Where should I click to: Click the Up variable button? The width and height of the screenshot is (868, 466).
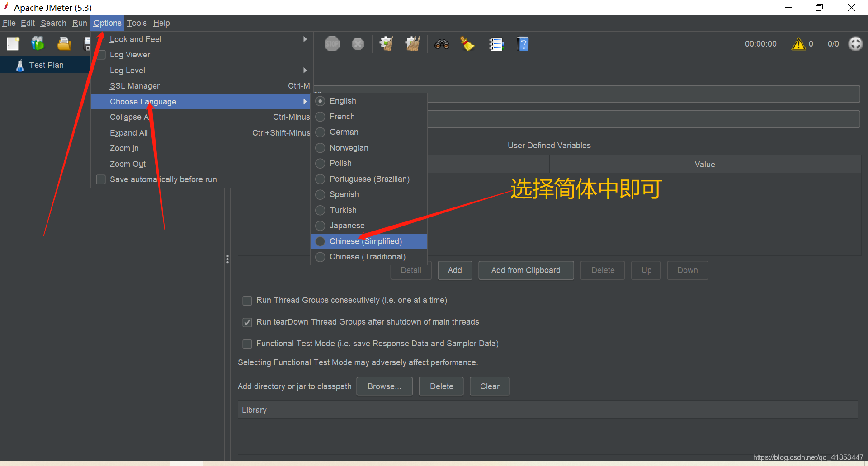[646, 270]
